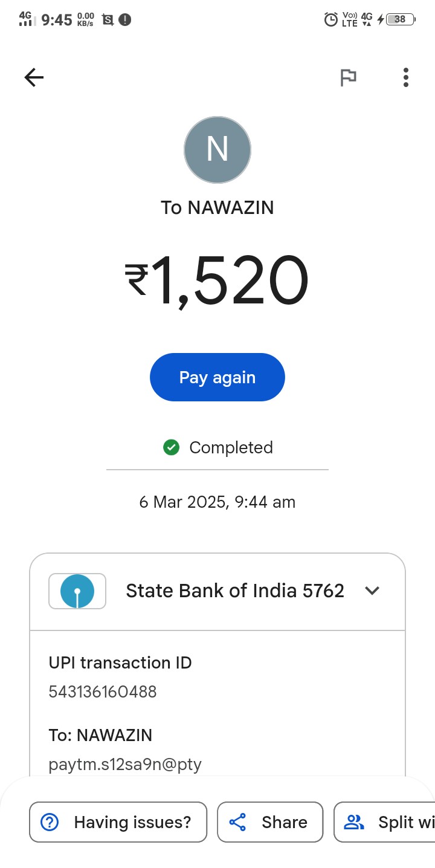Tap the To NAWAZIN recipient name

[217, 207]
